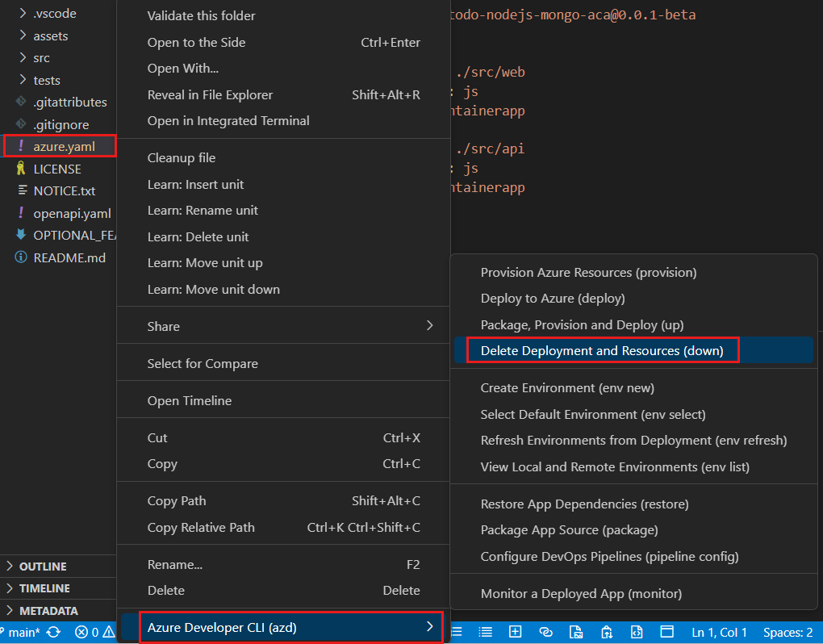Click the exclamation icon beside azure.yaml

(21, 146)
